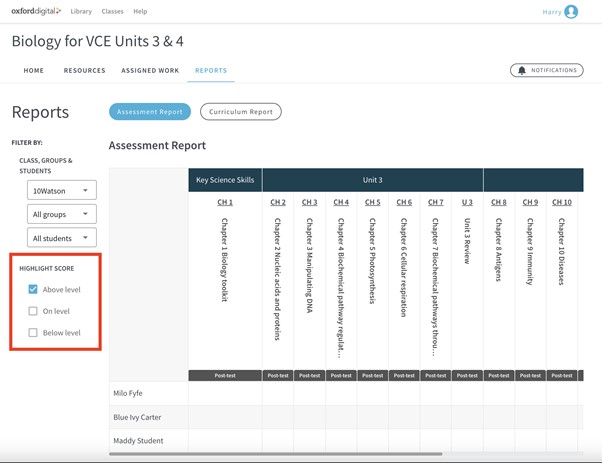
Task: Select the Reports tab
Action: [x=211, y=71]
